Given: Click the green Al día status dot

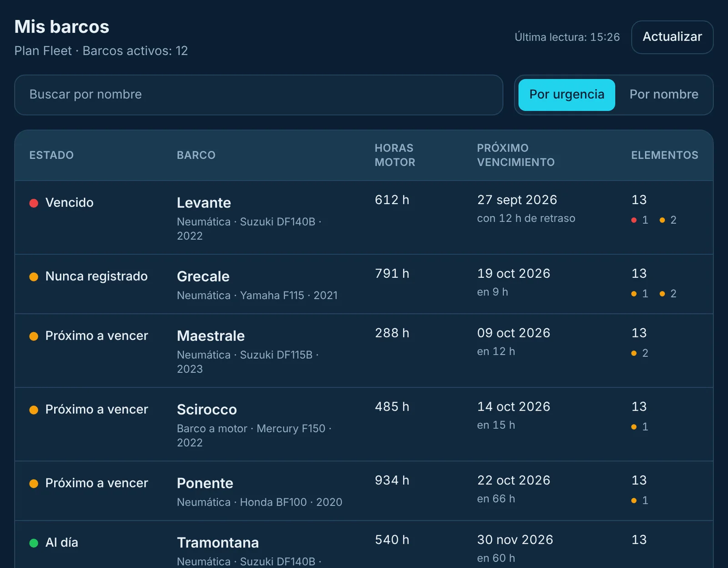Looking at the screenshot, I should point(34,543).
